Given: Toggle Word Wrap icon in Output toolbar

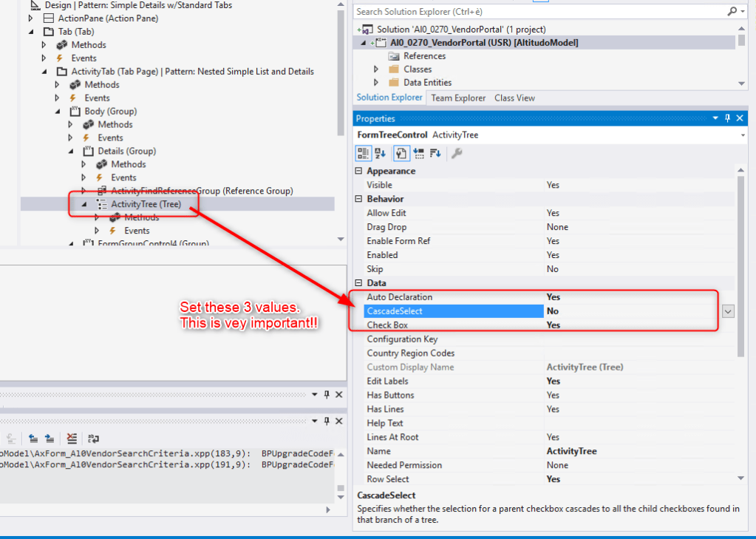Looking at the screenshot, I should point(94,438).
